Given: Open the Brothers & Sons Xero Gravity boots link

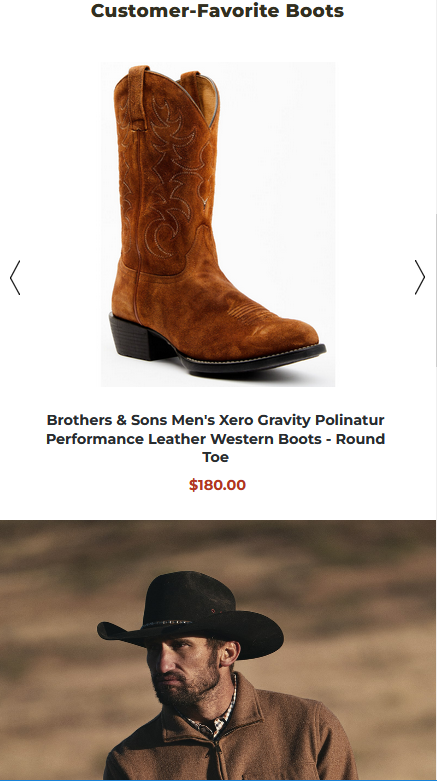Looking at the screenshot, I should pyautogui.click(x=215, y=438).
